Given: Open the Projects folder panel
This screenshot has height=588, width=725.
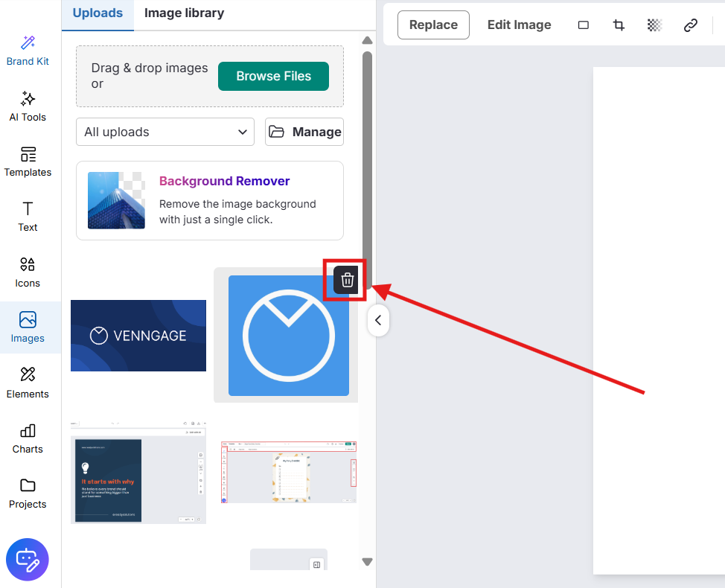Looking at the screenshot, I should (28, 493).
